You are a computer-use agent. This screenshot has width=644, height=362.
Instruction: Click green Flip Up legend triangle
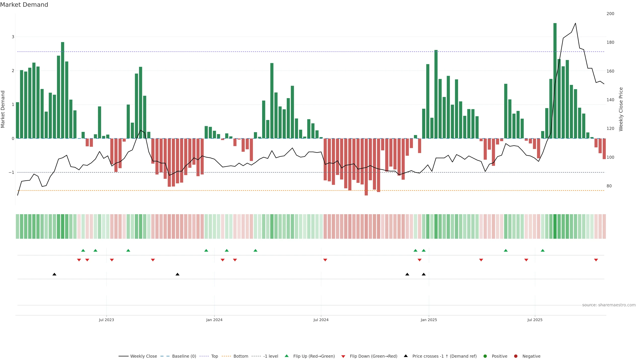pyautogui.click(x=287, y=356)
